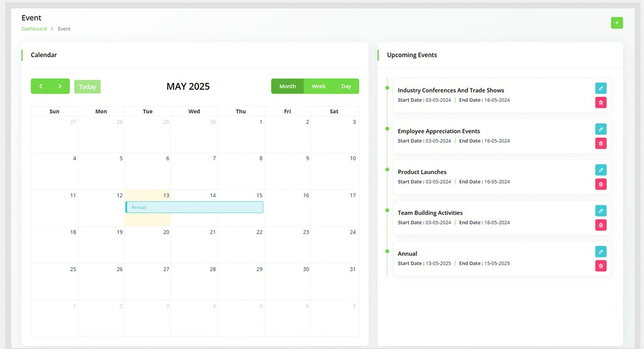Delete the Employee Appreciation Events entry

point(601,143)
